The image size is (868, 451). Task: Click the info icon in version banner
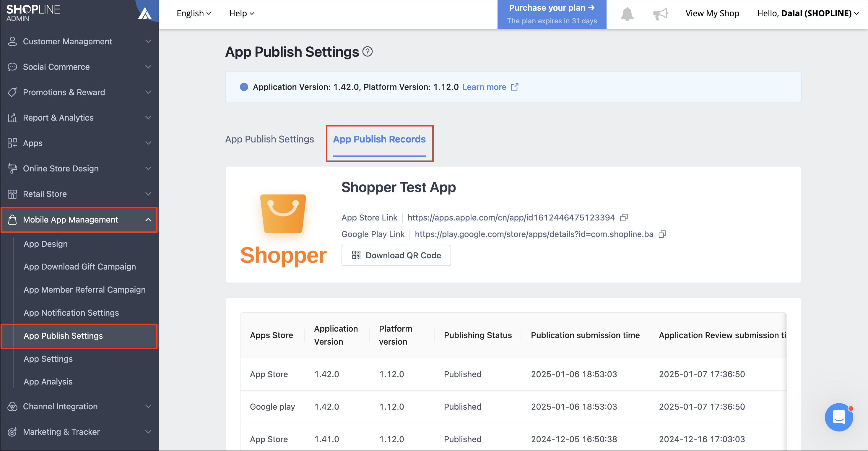(x=244, y=87)
